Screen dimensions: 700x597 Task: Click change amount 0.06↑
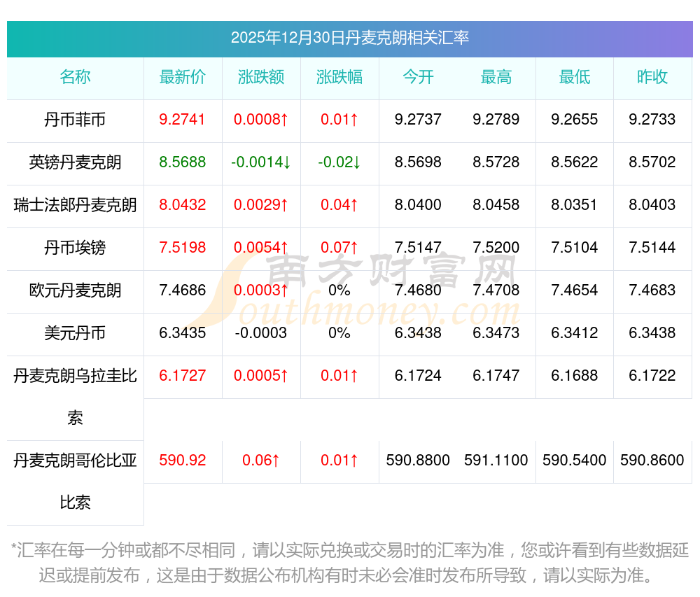coord(261,460)
